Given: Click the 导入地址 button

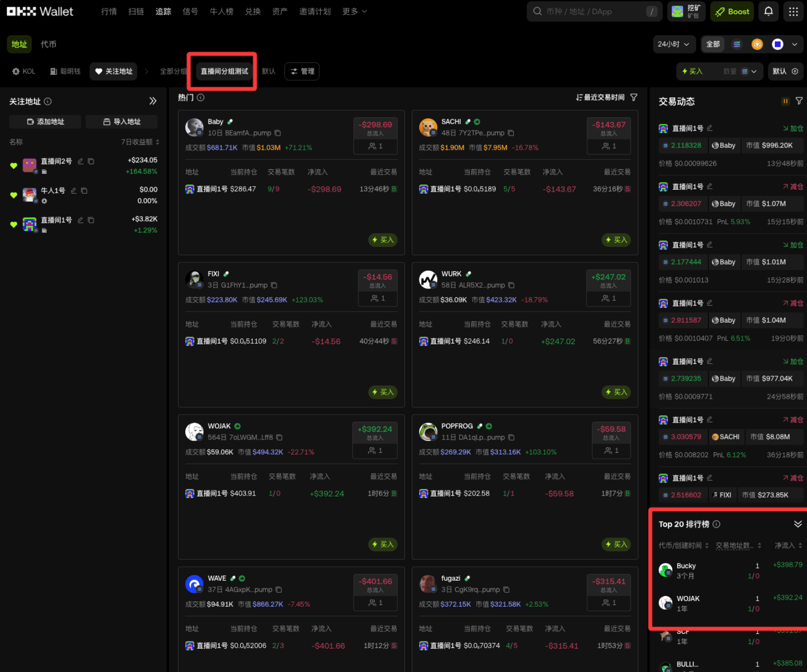Looking at the screenshot, I should pyautogui.click(x=121, y=121).
